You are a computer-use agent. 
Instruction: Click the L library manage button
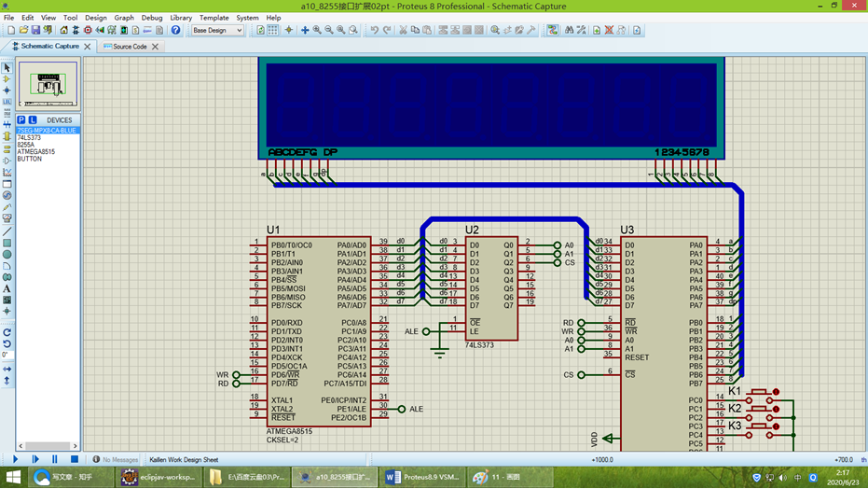click(x=33, y=120)
